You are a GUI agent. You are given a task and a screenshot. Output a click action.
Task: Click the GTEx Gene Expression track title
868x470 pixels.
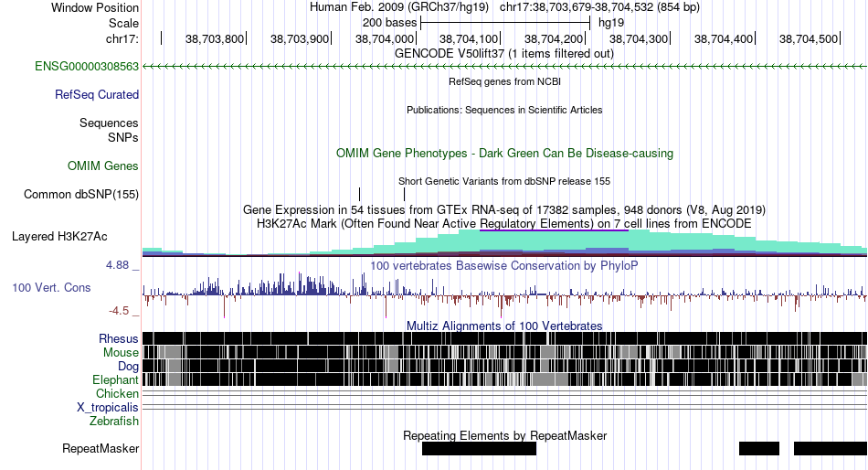[x=504, y=210]
